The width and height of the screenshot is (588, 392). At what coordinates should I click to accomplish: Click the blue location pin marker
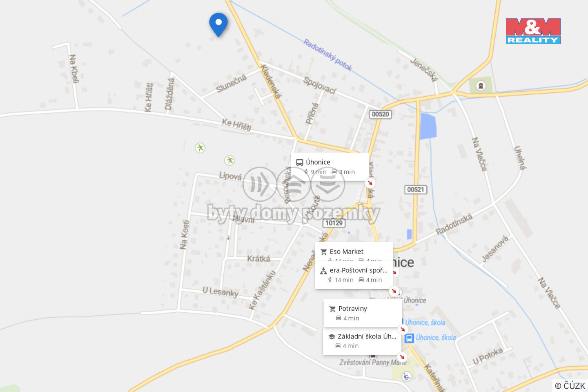[x=218, y=24]
